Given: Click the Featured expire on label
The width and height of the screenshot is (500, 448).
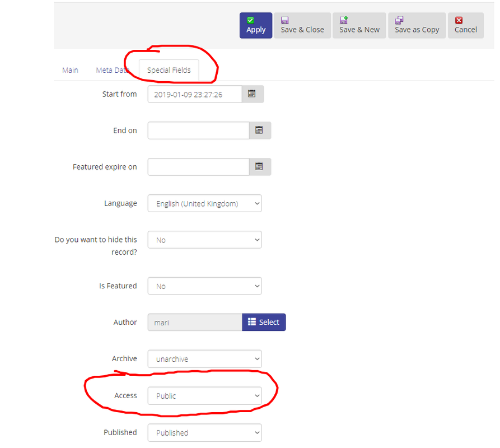Looking at the screenshot, I should pyautogui.click(x=105, y=167).
